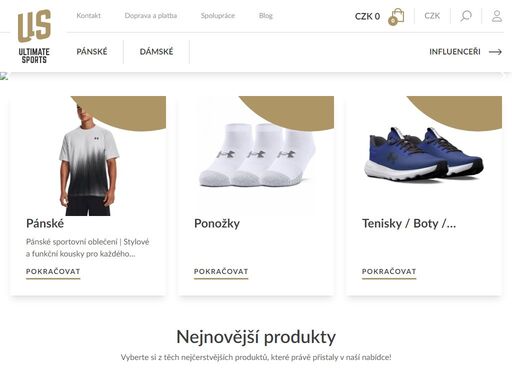
Task: Open the user account icon
Action: coord(497,16)
